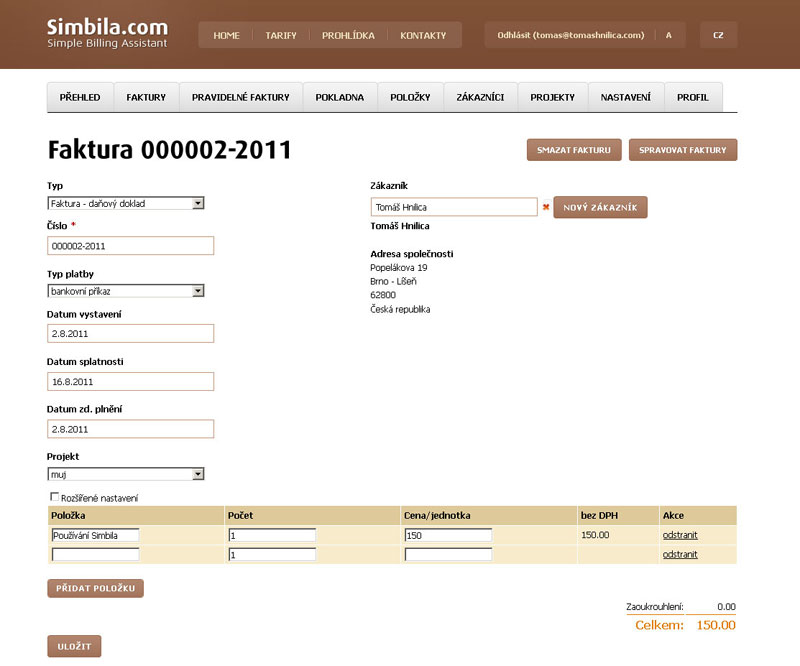Click the 'A' font size icon
The image size is (800, 666).
pos(668,35)
